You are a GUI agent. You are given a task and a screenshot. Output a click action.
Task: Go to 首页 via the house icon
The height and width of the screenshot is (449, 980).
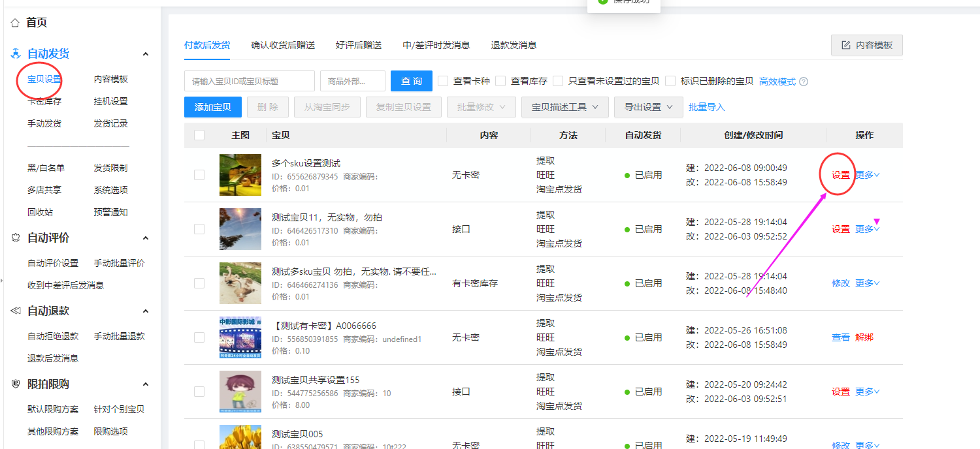(x=15, y=23)
